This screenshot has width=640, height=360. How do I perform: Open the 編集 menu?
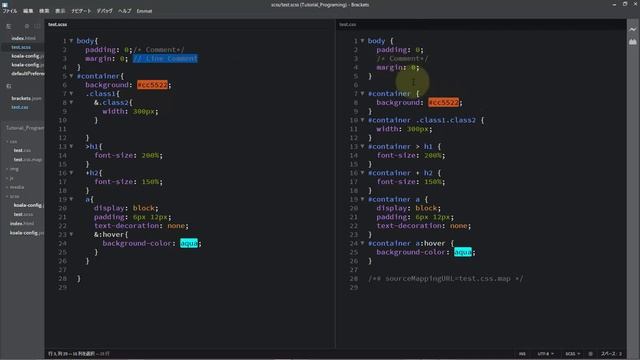pos(28,11)
